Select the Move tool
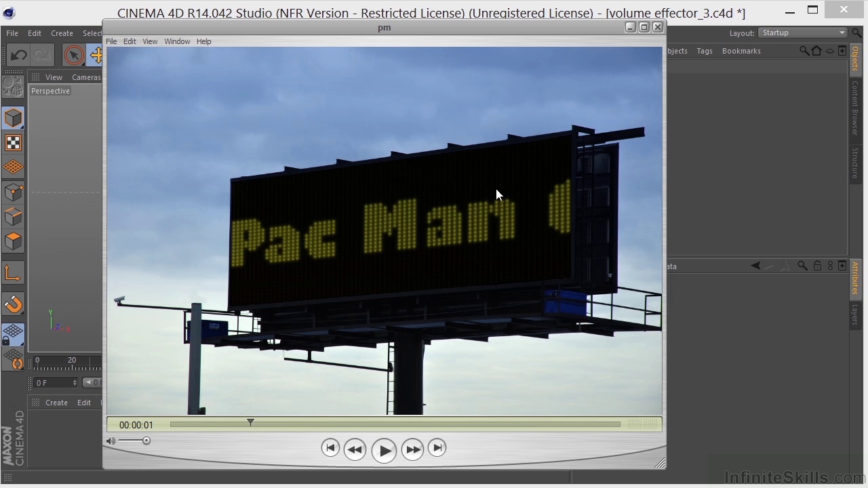This screenshot has width=868, height=488. click(x=96, y=56)
